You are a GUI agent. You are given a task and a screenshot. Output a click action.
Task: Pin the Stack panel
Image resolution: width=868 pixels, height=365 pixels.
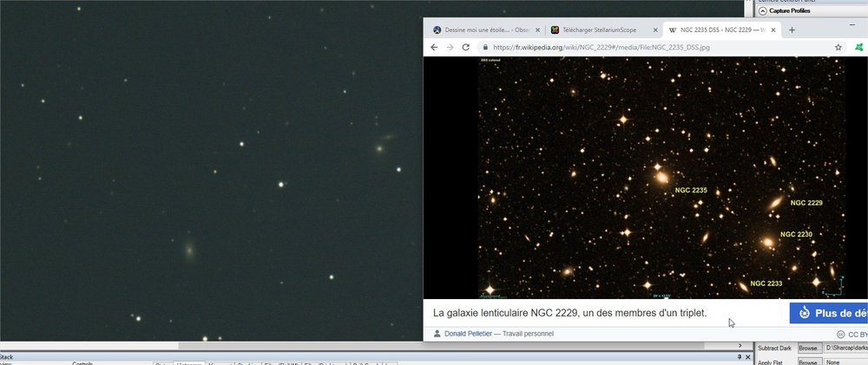coord(739,357)
